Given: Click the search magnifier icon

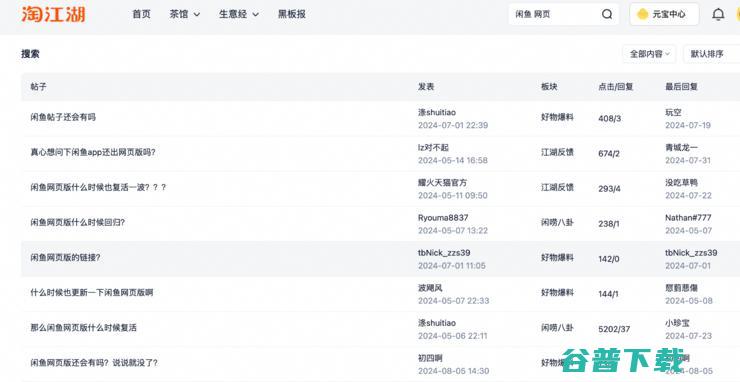Looking at the screenshot, I should click(607, 14).
